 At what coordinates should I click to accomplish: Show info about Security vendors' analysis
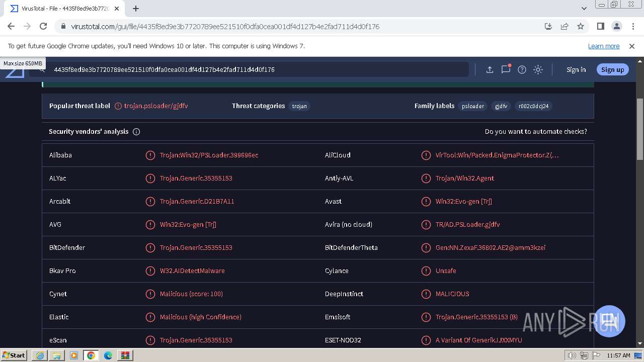coord(136,132)
